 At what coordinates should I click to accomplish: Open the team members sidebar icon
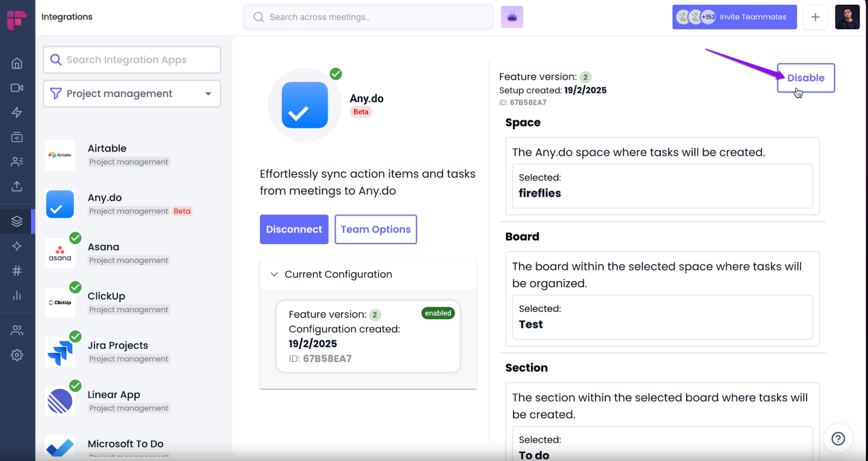tap(17, 330)
